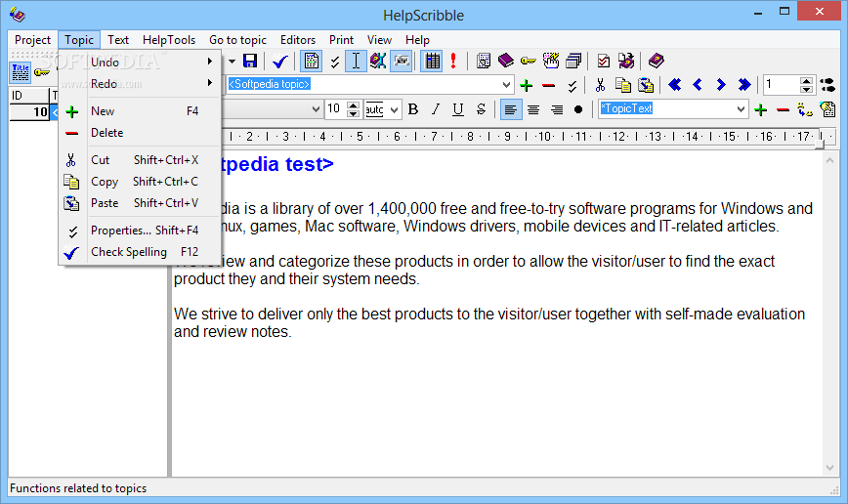Toggle bold formatting
The width and height of the screenshot is (848, 504).
(413, 109)
